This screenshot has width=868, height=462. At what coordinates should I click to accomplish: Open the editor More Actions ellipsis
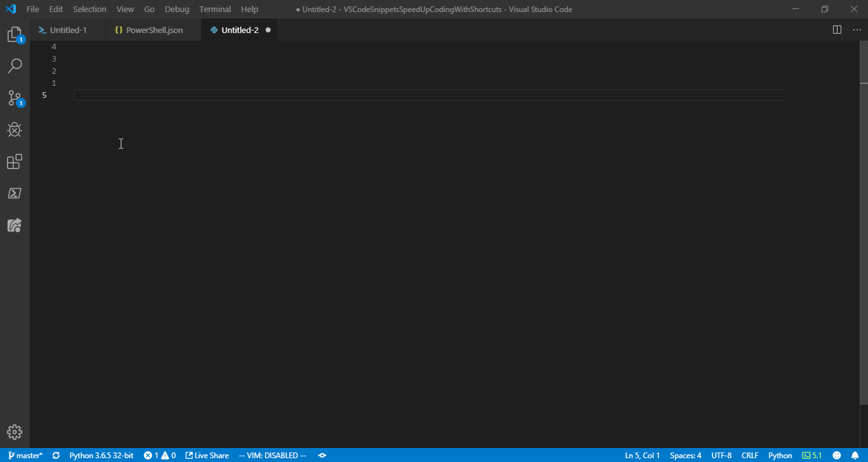857,30
